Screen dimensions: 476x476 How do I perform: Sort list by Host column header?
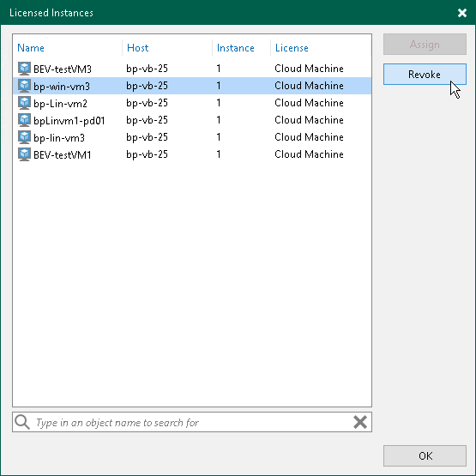137,48
